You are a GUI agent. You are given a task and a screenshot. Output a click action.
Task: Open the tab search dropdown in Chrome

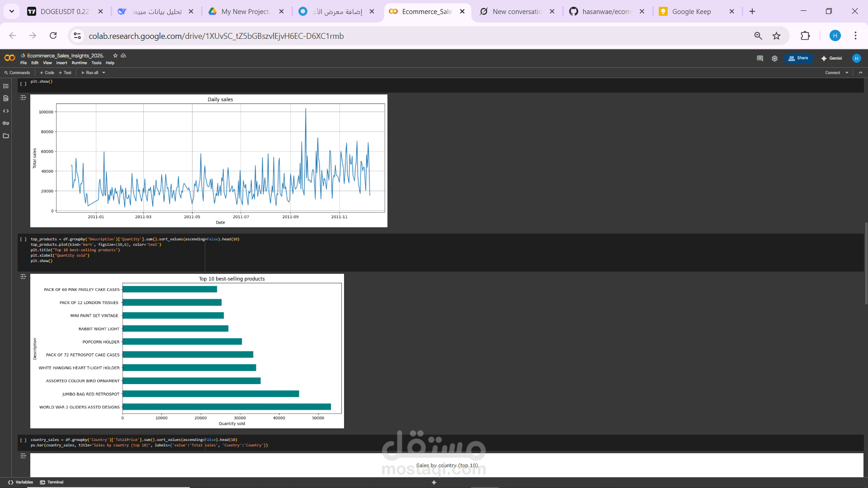12,11
